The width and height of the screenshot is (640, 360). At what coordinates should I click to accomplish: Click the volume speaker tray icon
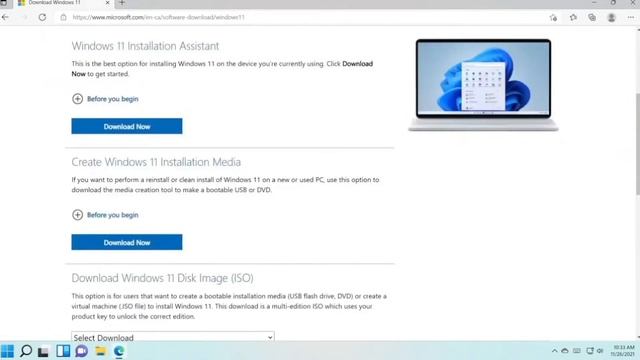(600, 351)
